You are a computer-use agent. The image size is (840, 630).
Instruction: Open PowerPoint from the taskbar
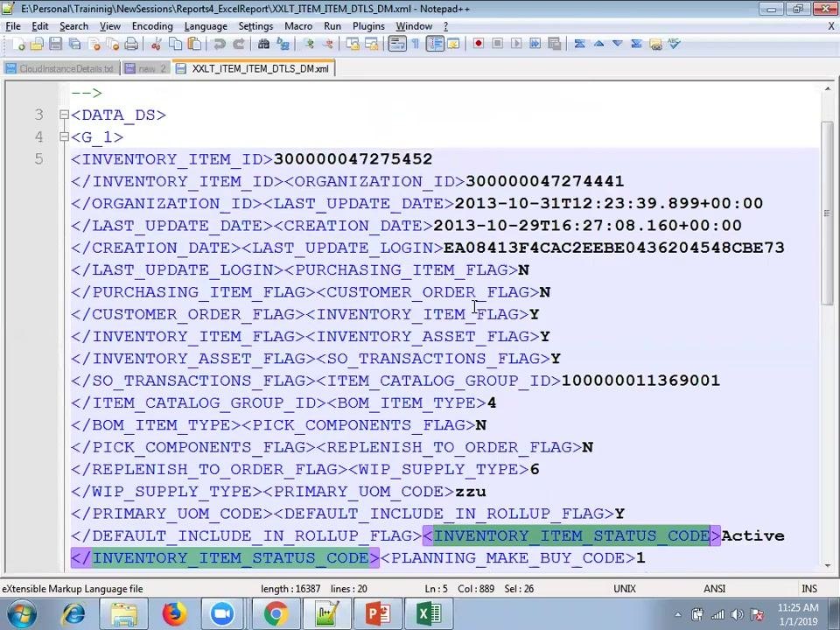click(x=378, y=614)
